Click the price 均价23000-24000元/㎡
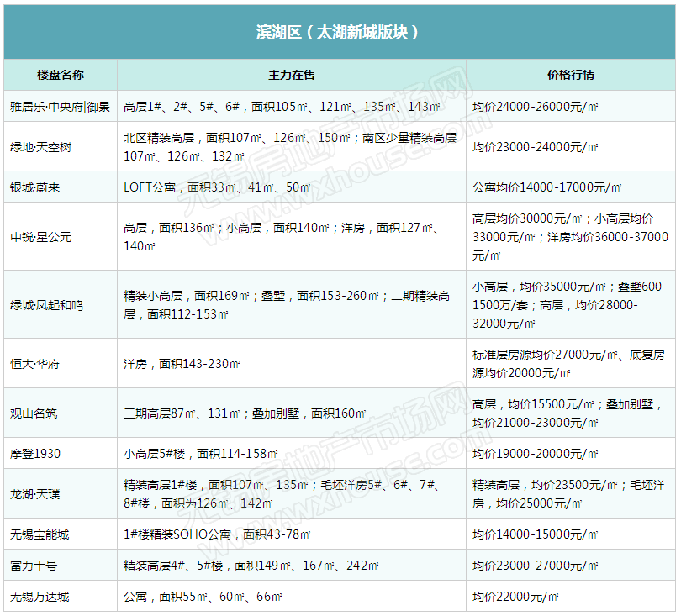 [x=535, y=147]
